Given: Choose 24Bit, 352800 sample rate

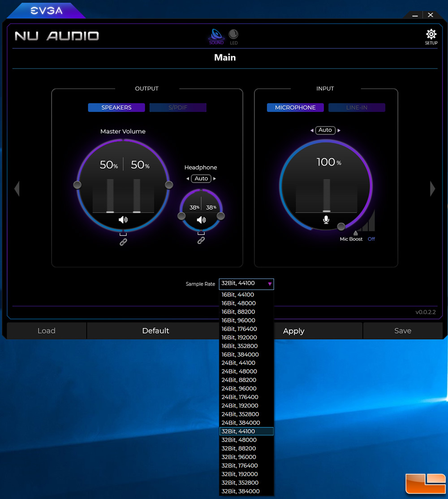Looking at the screenshot, I should [x=246, y=414].
